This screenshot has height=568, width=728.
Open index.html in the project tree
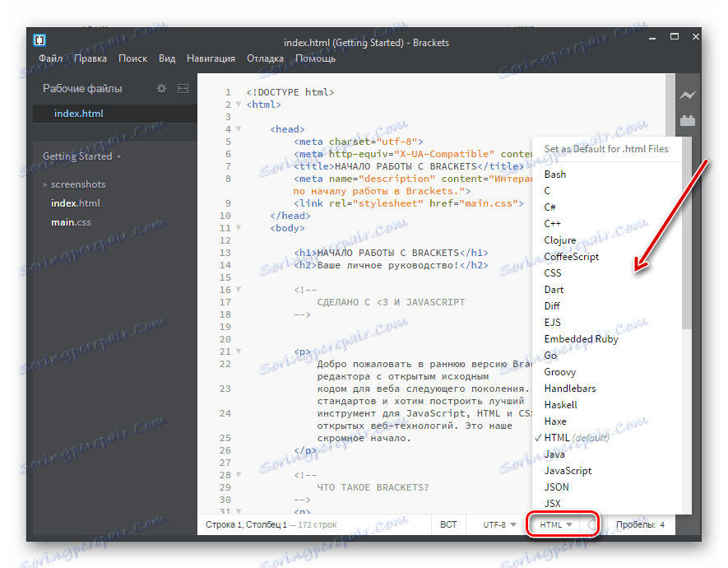[75, 203]
